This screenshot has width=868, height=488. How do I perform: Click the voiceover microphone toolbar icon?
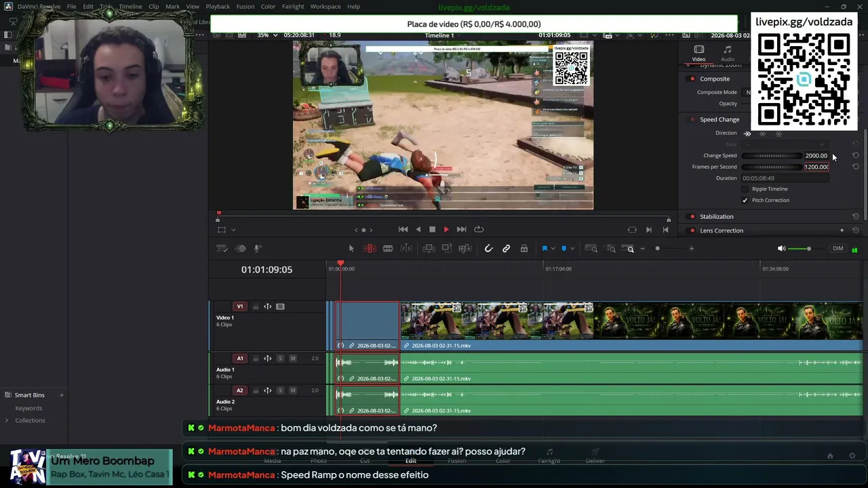[257, 249]
